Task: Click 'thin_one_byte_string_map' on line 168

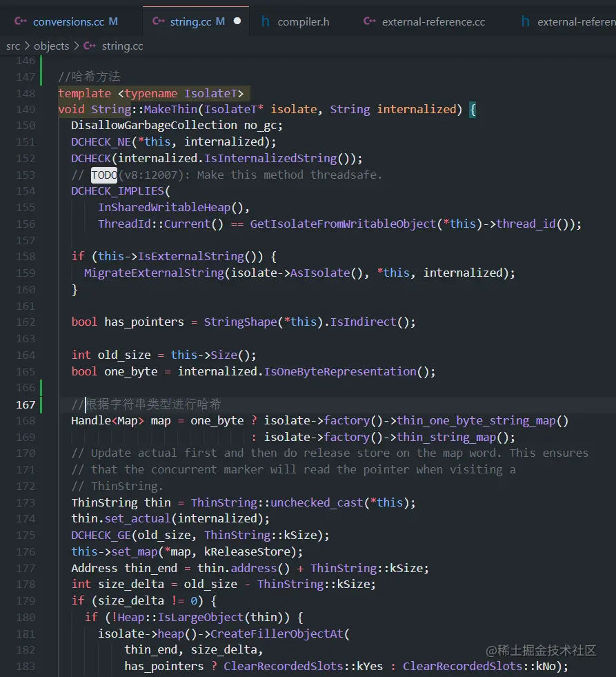Action: point(476,420)
